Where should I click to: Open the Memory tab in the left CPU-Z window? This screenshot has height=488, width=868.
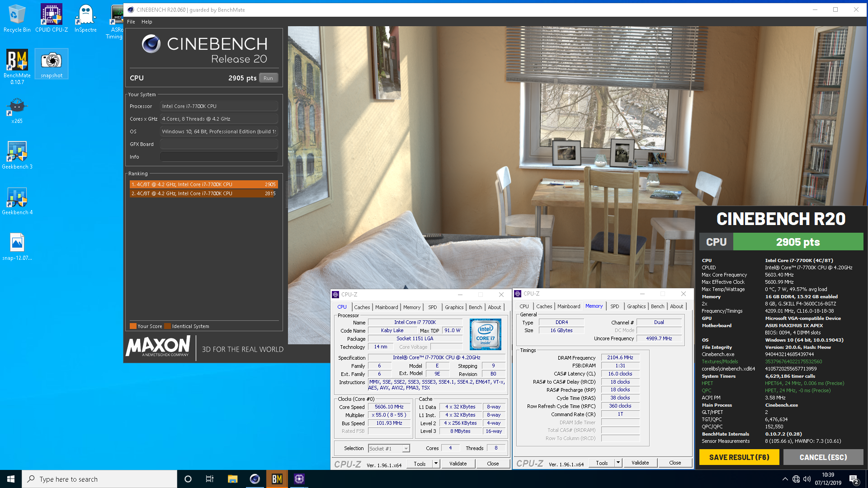pyautogui.click(x=412, y=307)
